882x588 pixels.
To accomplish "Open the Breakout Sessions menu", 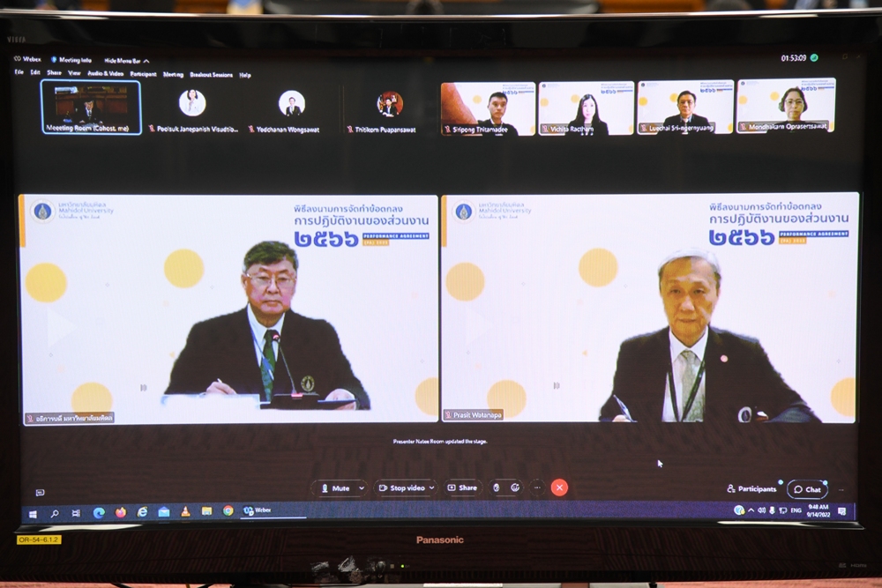I will [x=211, y=75].
